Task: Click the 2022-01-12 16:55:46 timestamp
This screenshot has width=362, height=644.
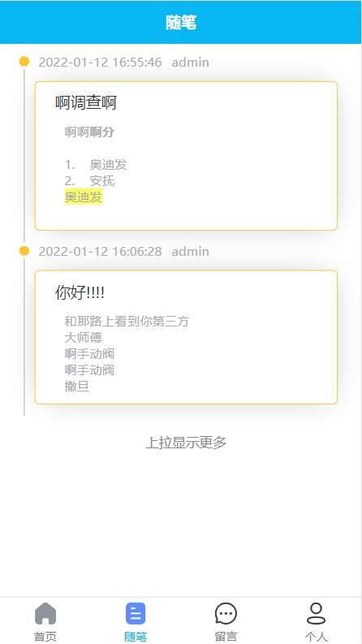Action: pyautogui.click(x=100, y=63)
